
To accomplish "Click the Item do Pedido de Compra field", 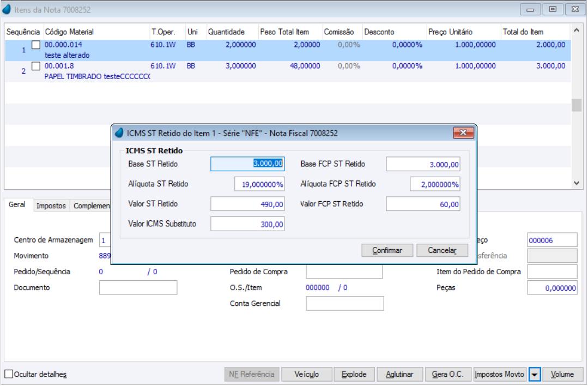I will 552,272.
